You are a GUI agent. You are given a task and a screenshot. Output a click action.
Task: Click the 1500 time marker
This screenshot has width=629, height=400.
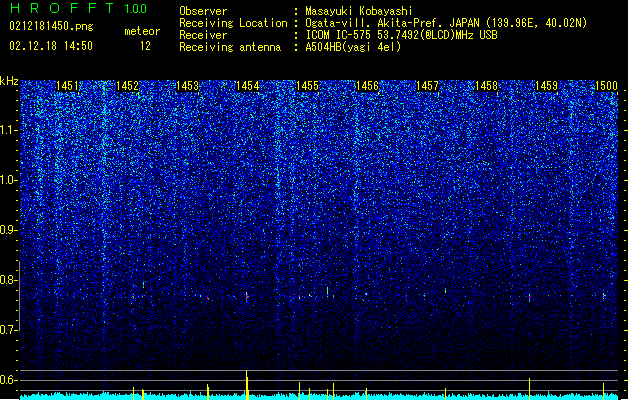[x=606, y=86]
